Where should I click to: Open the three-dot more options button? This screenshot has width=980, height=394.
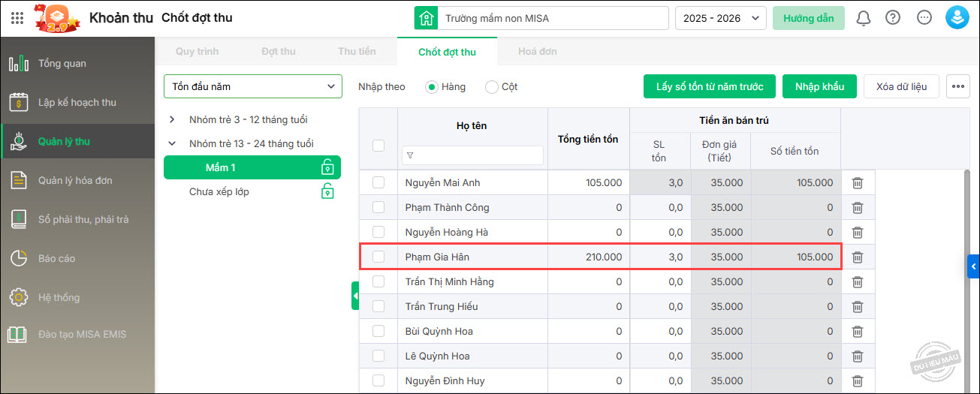pyautogui.click(x=957, y=86)
